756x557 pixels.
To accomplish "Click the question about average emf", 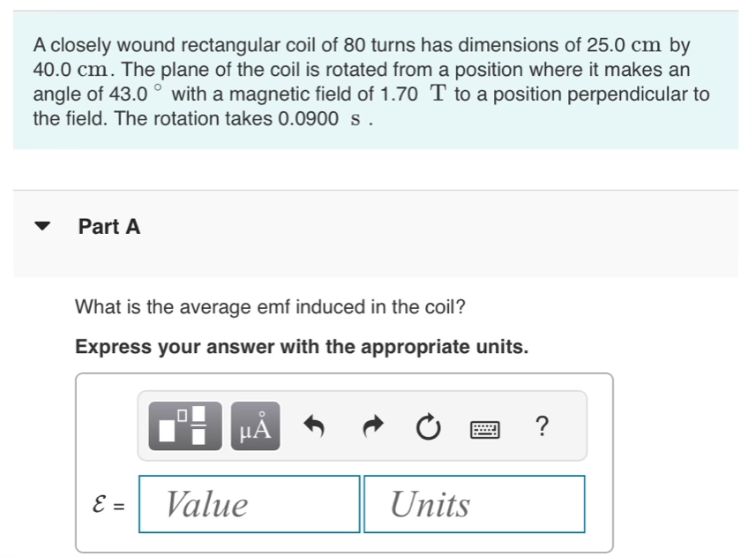I will click(x=270, y=306).
